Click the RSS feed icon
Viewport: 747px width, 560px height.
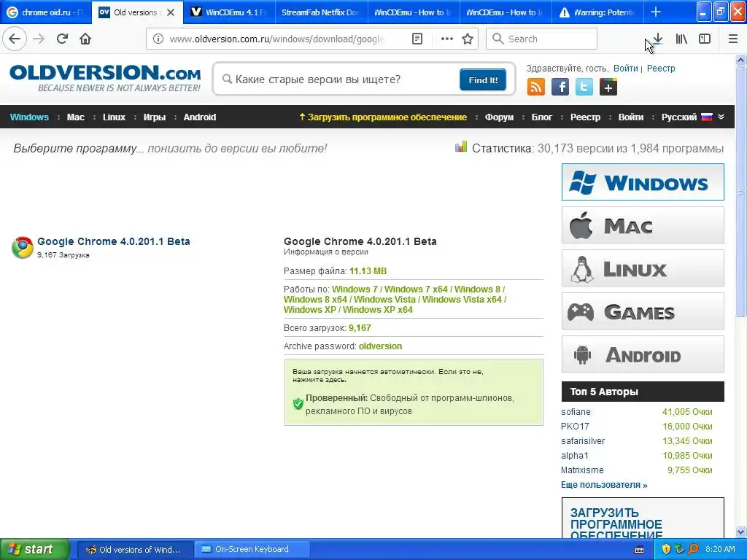pos(536,87)
